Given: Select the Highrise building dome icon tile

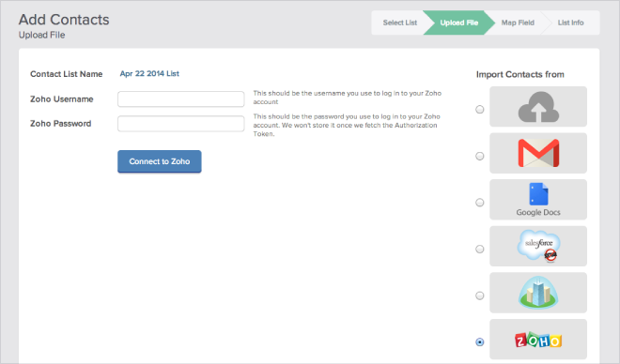Looking at the screenshot, I should 538,293.
